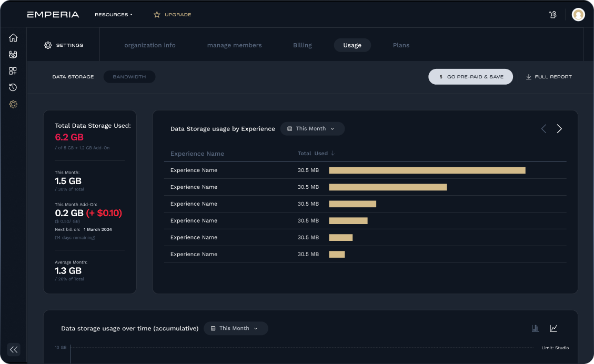
Task: Switch chart to bar graph view
Action: point(535,328)
